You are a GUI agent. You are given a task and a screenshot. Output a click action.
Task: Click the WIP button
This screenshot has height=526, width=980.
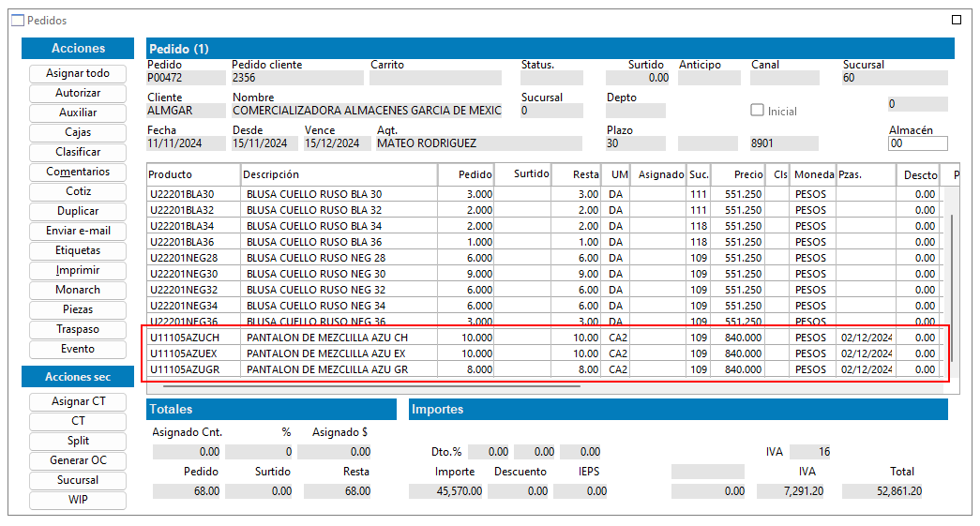point(78,500)
